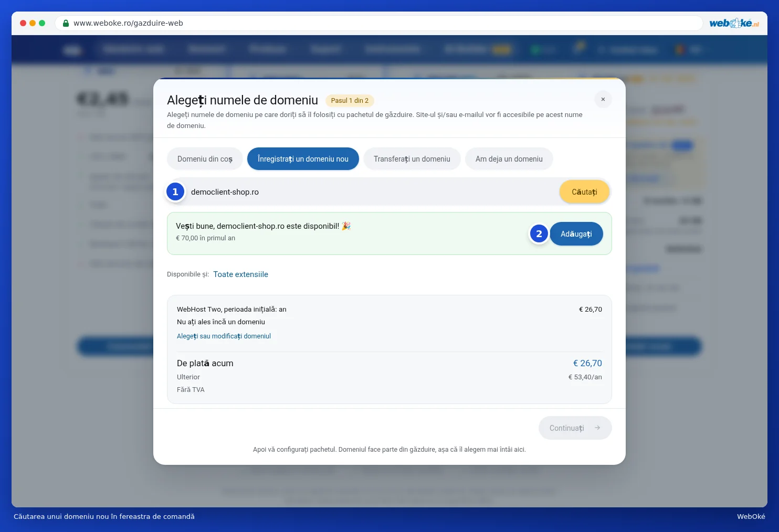Click WebHost Two, perioada inițială text
Viewport: 779px width, 532px height.
pos(231,310)
